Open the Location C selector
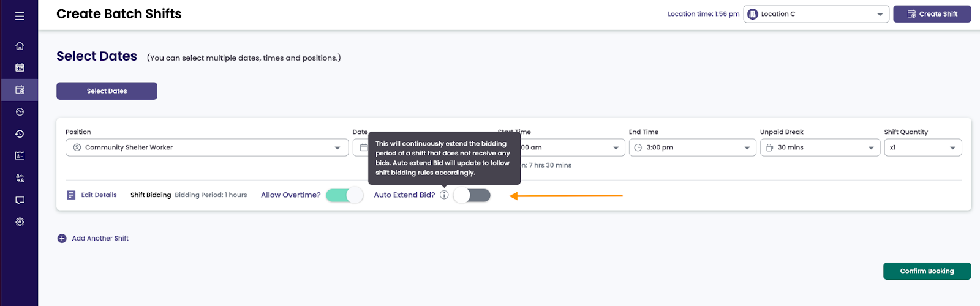Image resolution: width=980 pixels, height=306 pixels. click(816, 14)
